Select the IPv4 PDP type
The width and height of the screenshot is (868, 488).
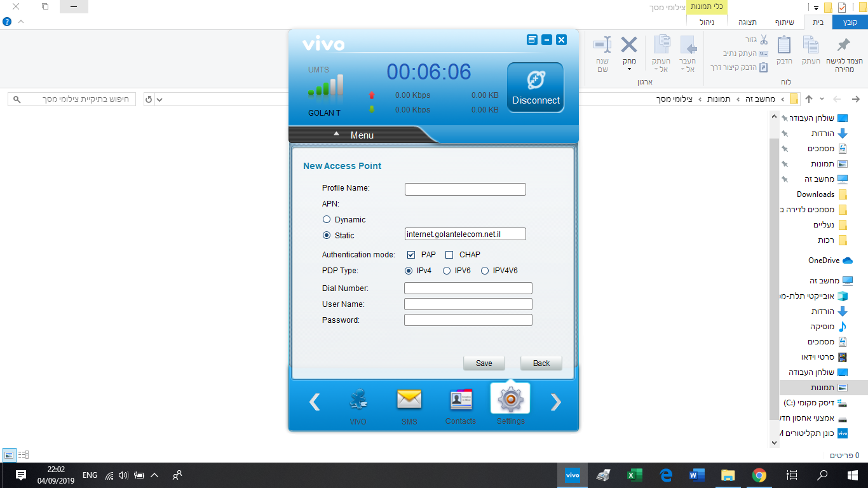409,271
